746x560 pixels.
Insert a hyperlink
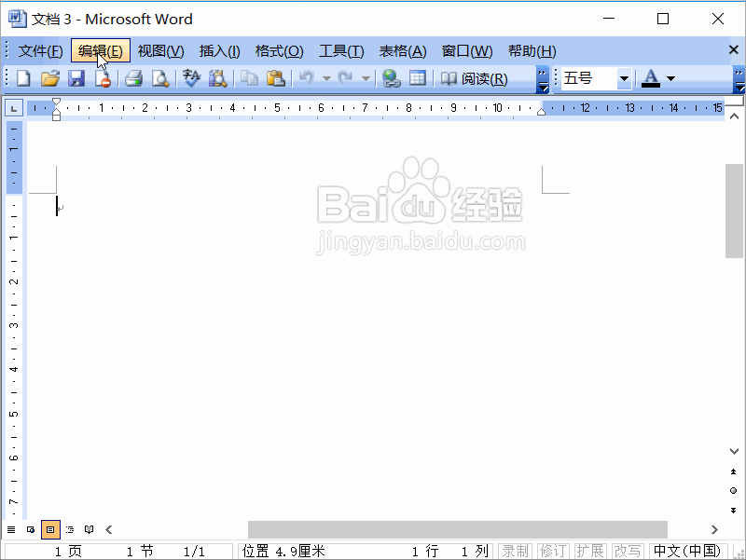tap(392, 79)
